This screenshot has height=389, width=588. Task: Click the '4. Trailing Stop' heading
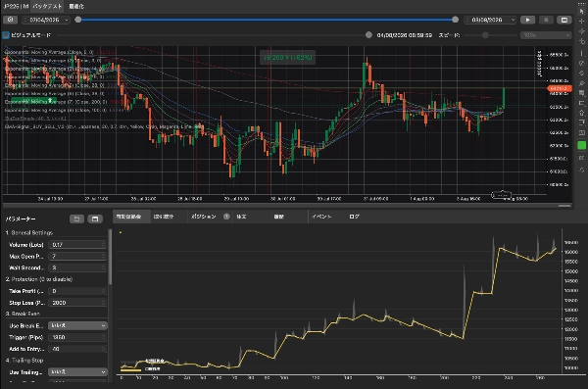tap(24, 361)
